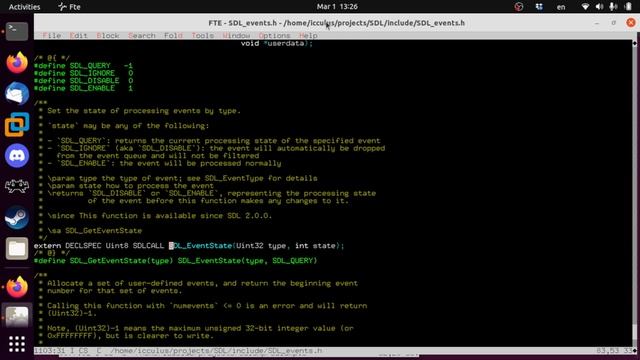This screenshot has width=640, height=360.
Task: Switch to the second Firefox dock icon
Action: click(x=17, y=287)
